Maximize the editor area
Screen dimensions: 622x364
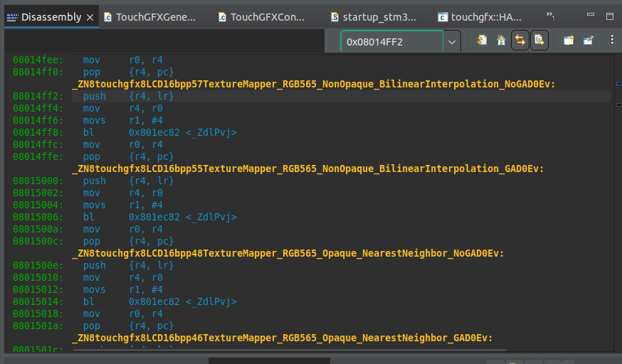coord(610,16)
